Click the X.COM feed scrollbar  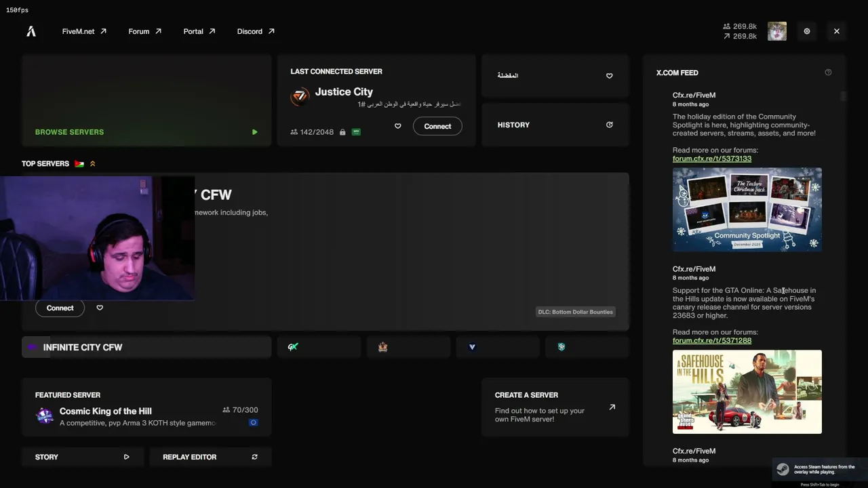[x=843, y=96]
